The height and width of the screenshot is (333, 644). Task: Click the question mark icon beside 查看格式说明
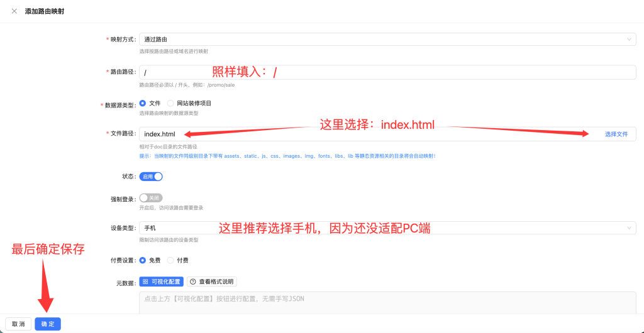click(193, 282)
